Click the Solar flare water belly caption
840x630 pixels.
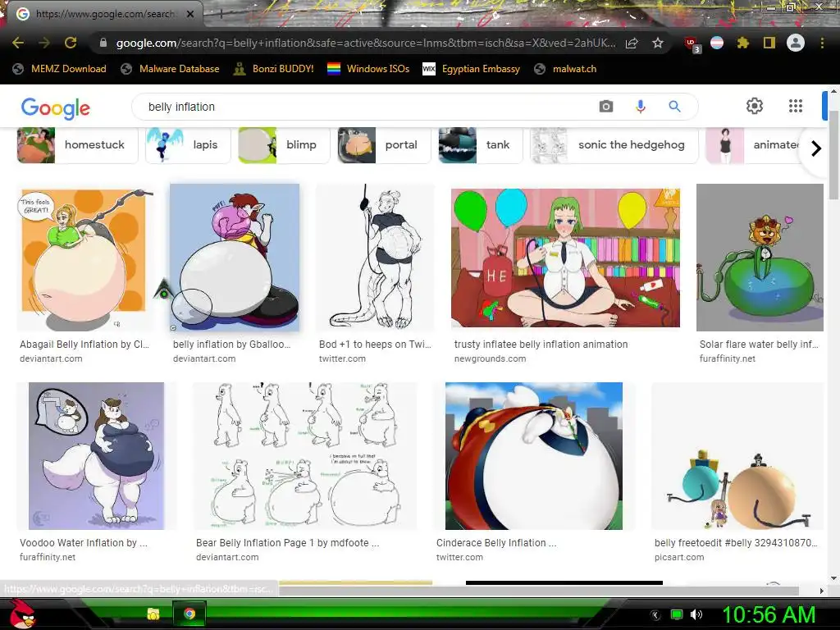click(x=759, y=344)
